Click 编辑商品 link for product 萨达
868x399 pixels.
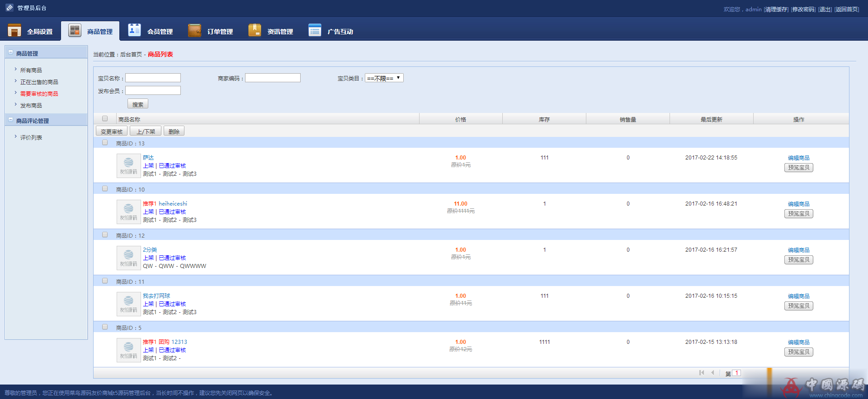[798, 158]
